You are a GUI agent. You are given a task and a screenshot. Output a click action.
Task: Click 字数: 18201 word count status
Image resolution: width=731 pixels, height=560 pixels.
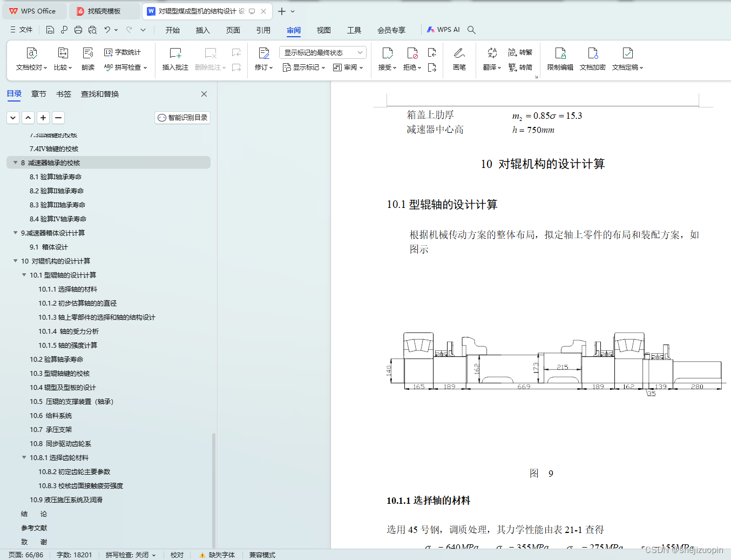(75, 555)
